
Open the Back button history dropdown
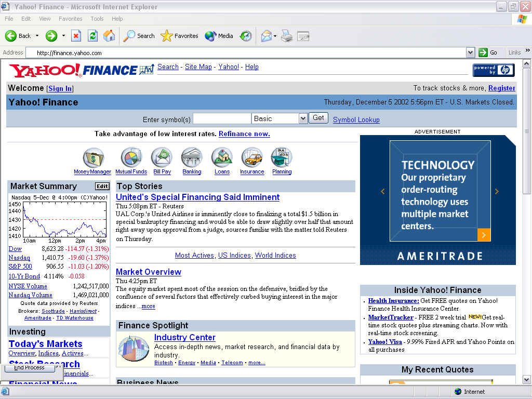(x=37, y=36)
